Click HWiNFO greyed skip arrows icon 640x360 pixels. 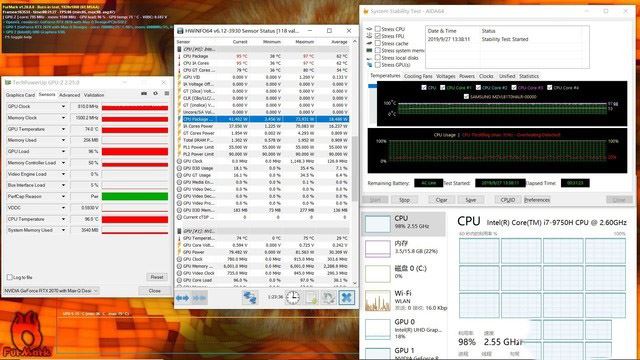click(x=199, y=298)
